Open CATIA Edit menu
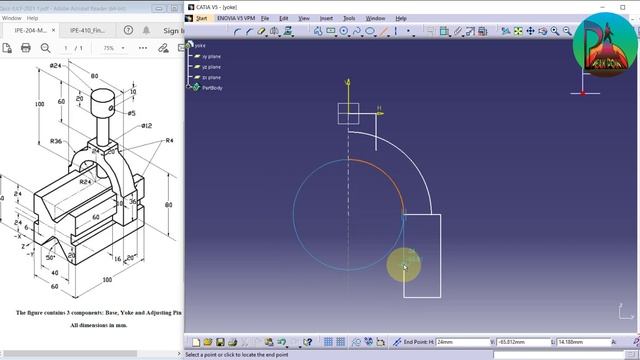 pyautogui.click(x=284, y=18)
